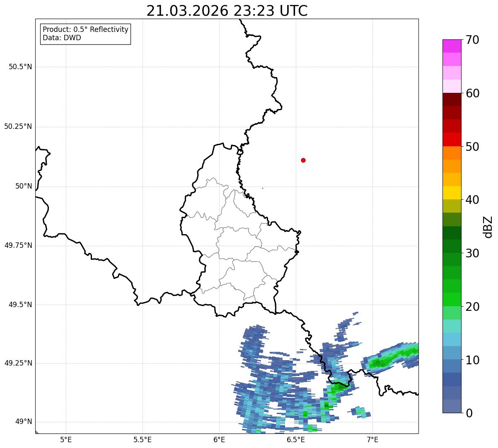Click the 49.5°N latitude label
The width and height of the screenshot is (498, 448).
(x=20, y=305)
